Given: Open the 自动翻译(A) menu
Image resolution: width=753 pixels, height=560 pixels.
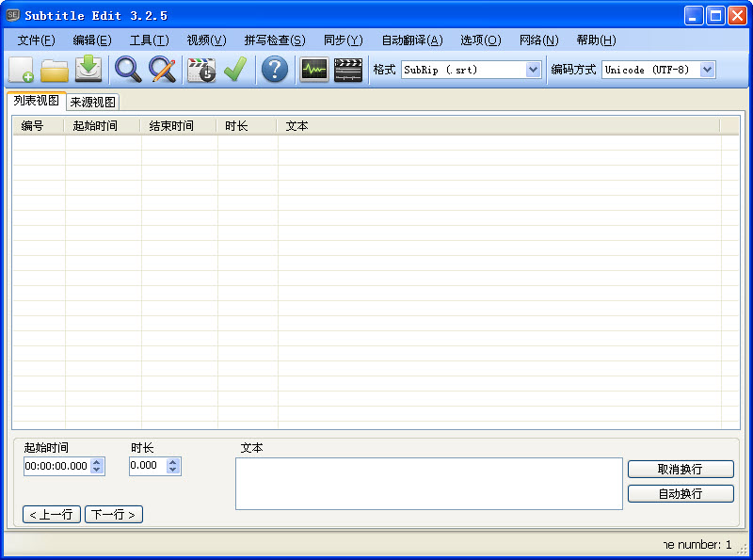Looking at the screenshot, I should [412, 40].
